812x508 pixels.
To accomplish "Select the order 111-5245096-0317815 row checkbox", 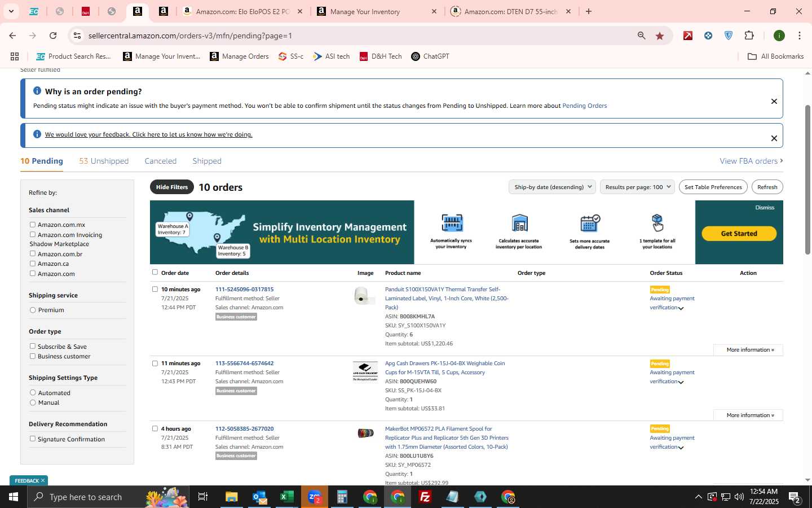I will [155, 289].
